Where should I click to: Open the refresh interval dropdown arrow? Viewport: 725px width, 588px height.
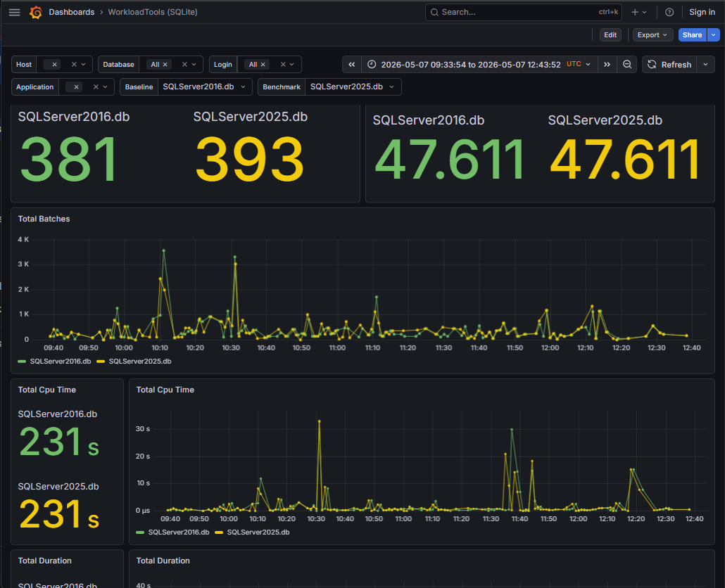coord(705,65)
